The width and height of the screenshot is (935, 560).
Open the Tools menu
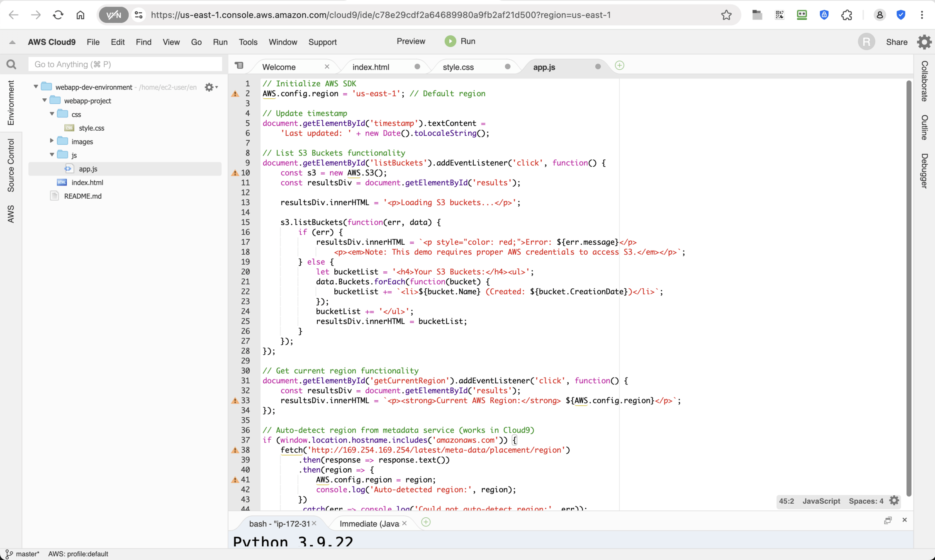pos(248,42)
